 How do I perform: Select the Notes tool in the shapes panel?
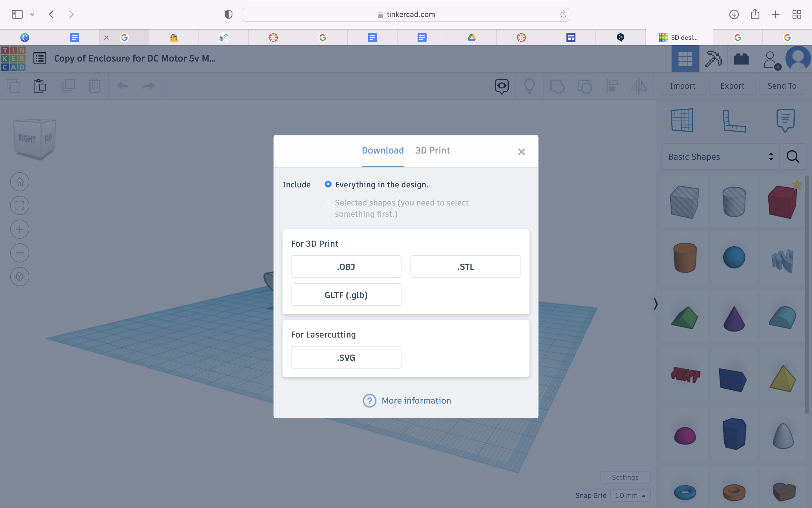tap(785, 120)
